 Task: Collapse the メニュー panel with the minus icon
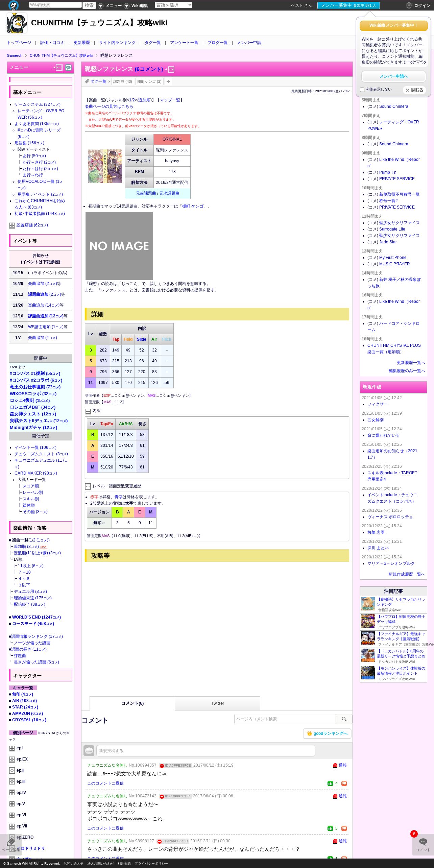click(x=59, y=68)
